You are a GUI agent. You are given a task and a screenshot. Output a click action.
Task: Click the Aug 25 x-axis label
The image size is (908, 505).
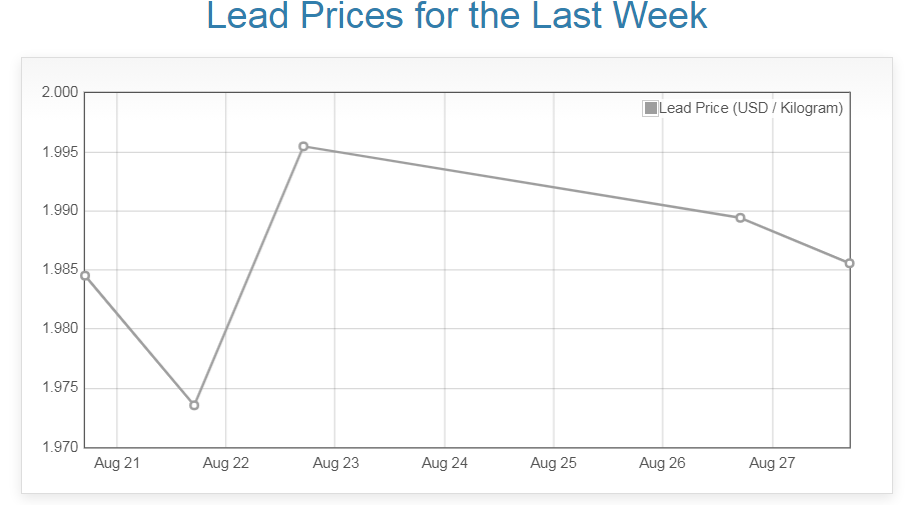click(553, 463)
